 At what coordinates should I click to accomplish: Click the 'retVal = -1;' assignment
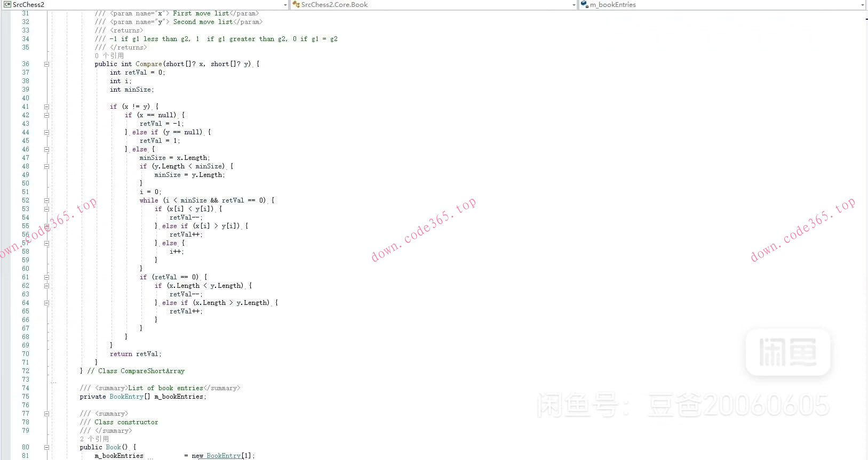click(162, 124)
